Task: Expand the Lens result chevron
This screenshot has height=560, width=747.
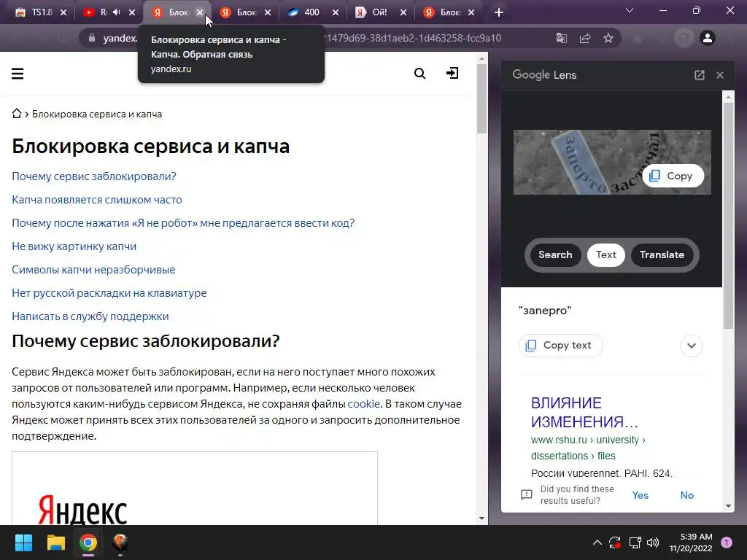Action: 692,346
